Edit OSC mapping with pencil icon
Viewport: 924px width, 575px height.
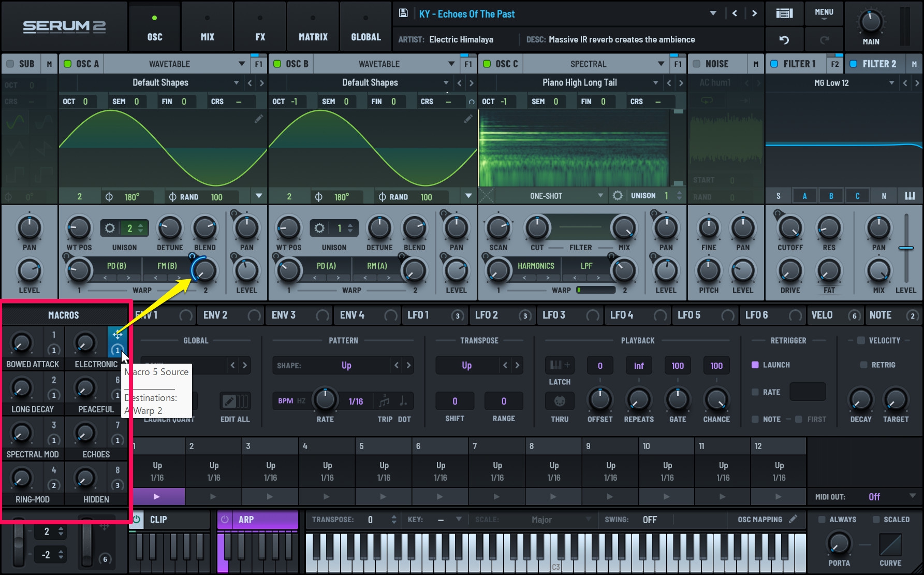(793, 519)
